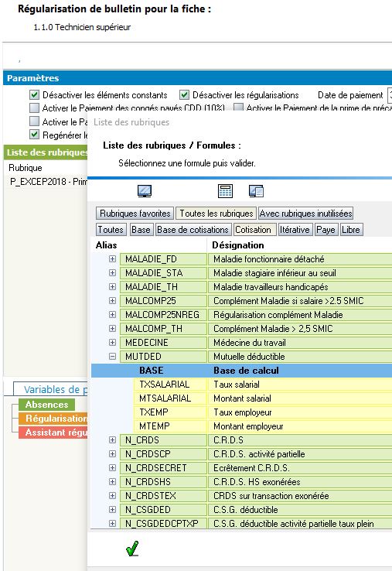
Task: Select MTSALARIAL formula row
Action: 263,398
